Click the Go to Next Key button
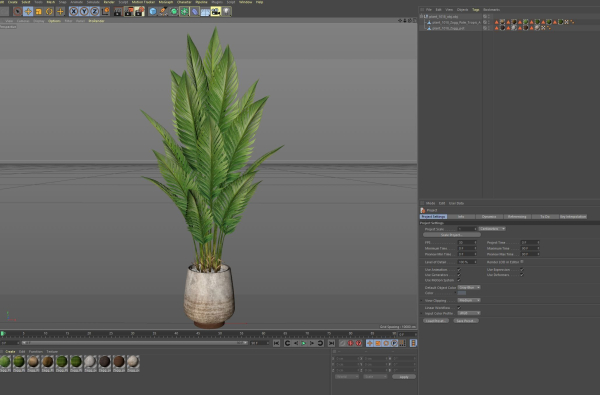Viewport: 600px width, 395px height. (320, 343)
